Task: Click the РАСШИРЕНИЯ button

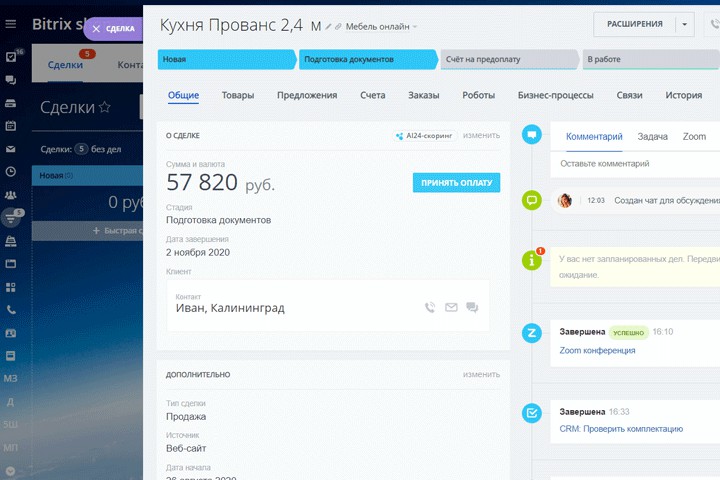Action: tap(635, 24)
